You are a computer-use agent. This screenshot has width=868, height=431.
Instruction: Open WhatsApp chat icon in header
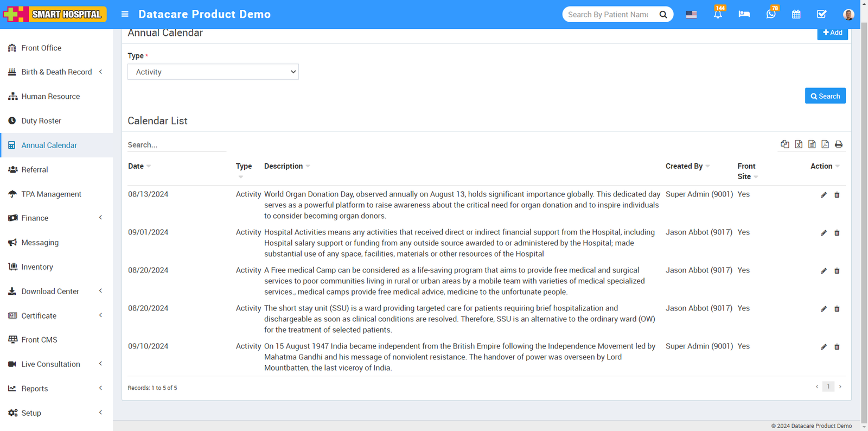click(x=770, y=14)
